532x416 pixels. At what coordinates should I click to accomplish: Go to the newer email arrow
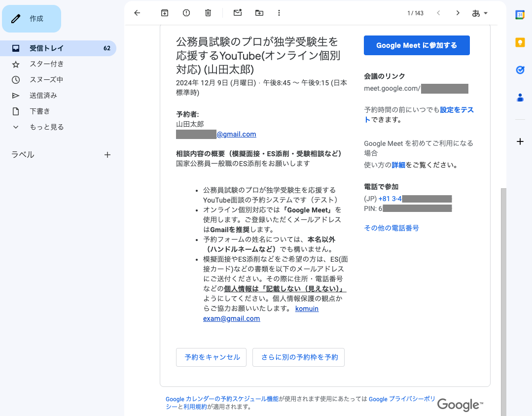coord(438,13)
